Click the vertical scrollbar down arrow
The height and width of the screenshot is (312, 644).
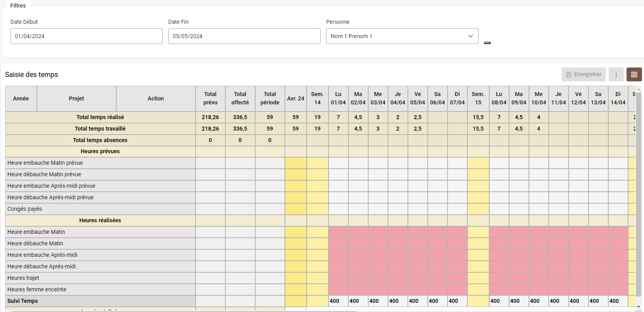coord(638,307)
